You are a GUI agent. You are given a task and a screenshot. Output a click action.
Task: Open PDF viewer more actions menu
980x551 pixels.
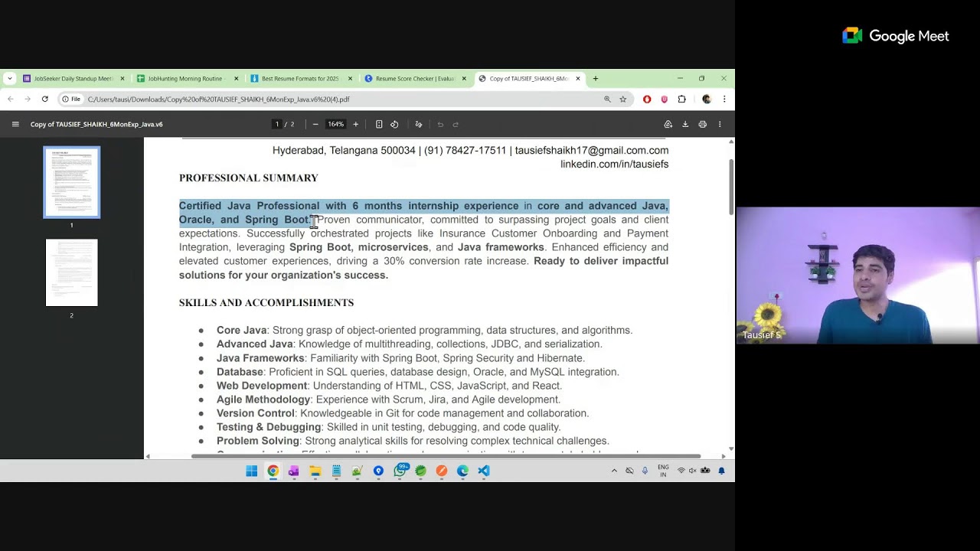point(720,124)
